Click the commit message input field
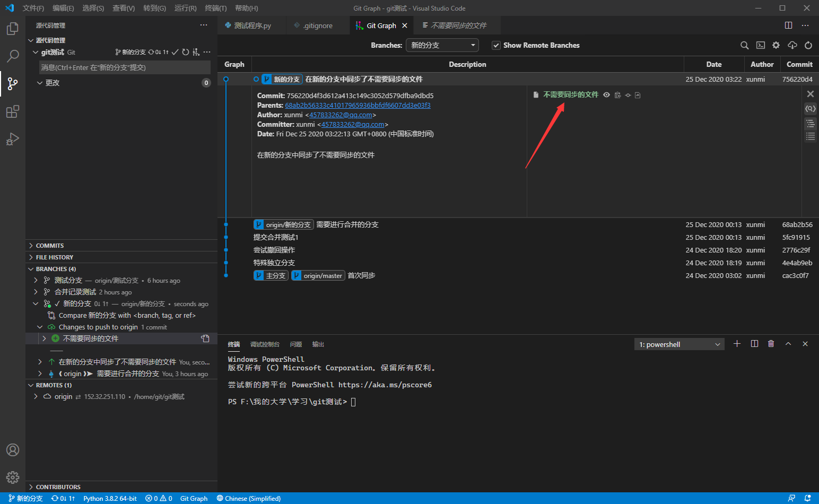819x504 pixels. click(125, 67)
